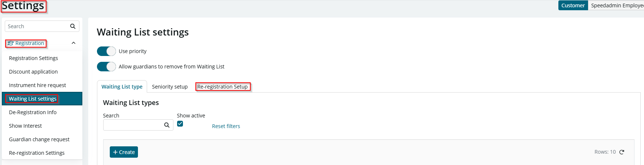Viewport: 644px width, 165px height.
Task: Select the Customer button at top
Action: [x=573, y=5]
